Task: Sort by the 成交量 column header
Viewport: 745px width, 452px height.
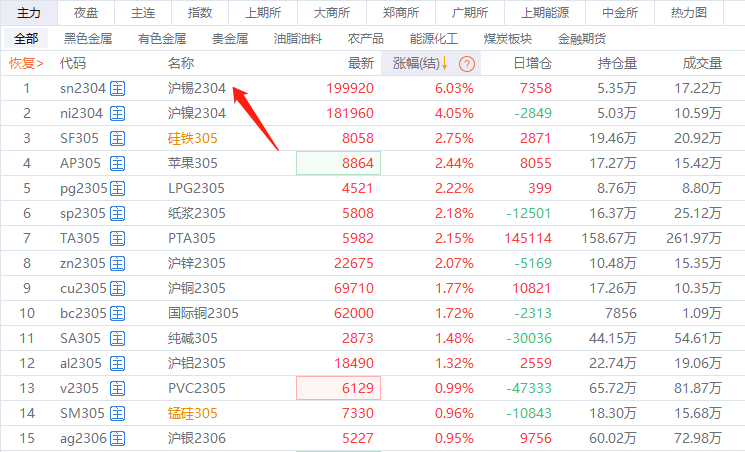Action: pyautogui.click(x=701, y=63)
